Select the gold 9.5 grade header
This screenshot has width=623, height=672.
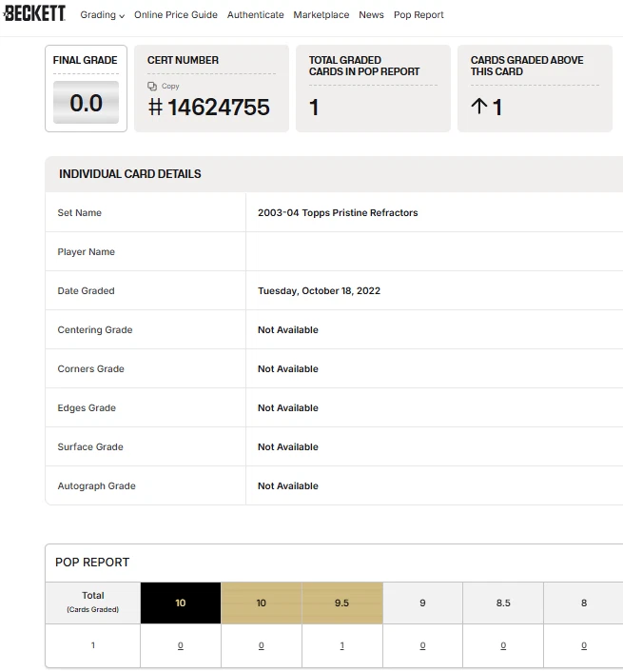pyautogui.click(x=342, y=603)
